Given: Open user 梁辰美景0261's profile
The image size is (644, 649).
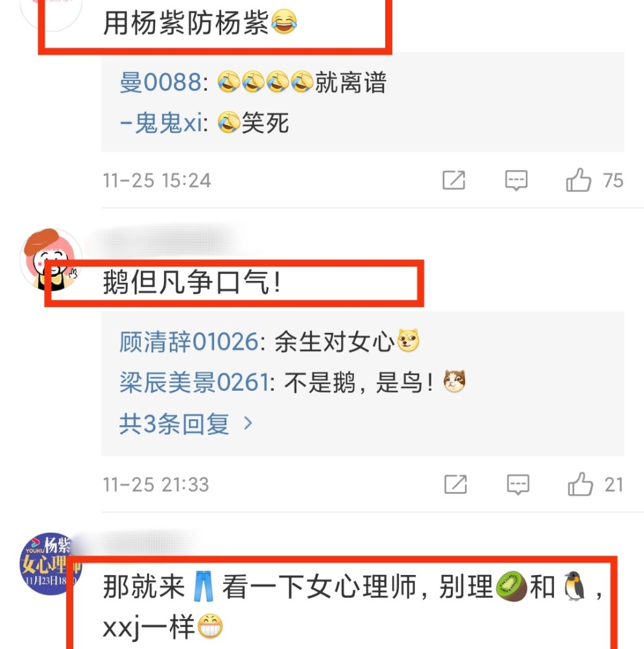Looking at the screenshot, I should point(194,382).
